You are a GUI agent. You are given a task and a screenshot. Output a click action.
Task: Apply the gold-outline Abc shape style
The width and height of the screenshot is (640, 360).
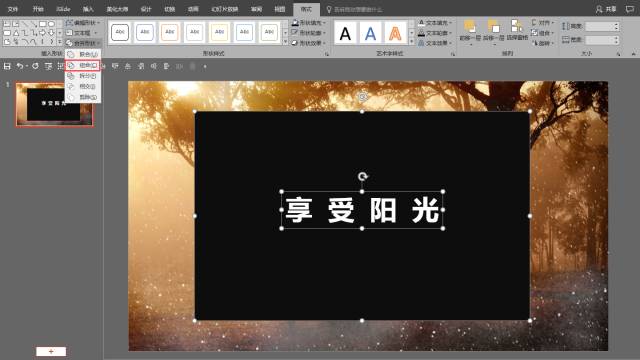pos(220,32)
